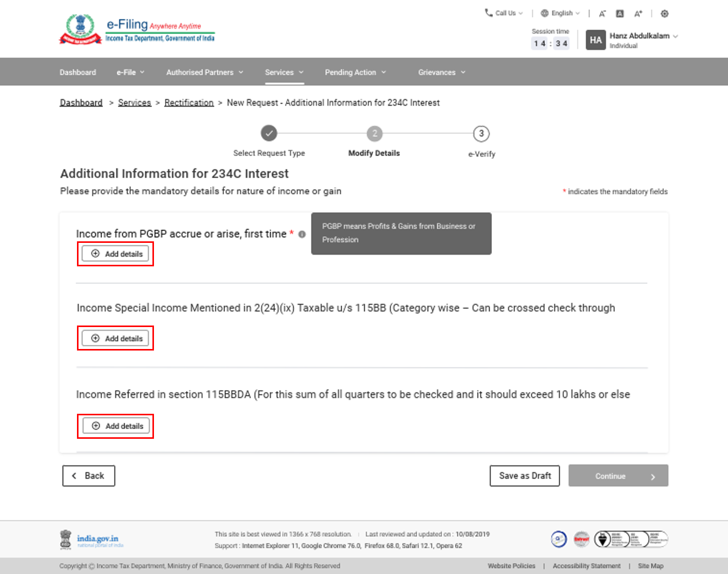The width and height of the screenshot is (728, 574).
Task: Click the plus icon on first Add details
Action: tap(96, 254)
